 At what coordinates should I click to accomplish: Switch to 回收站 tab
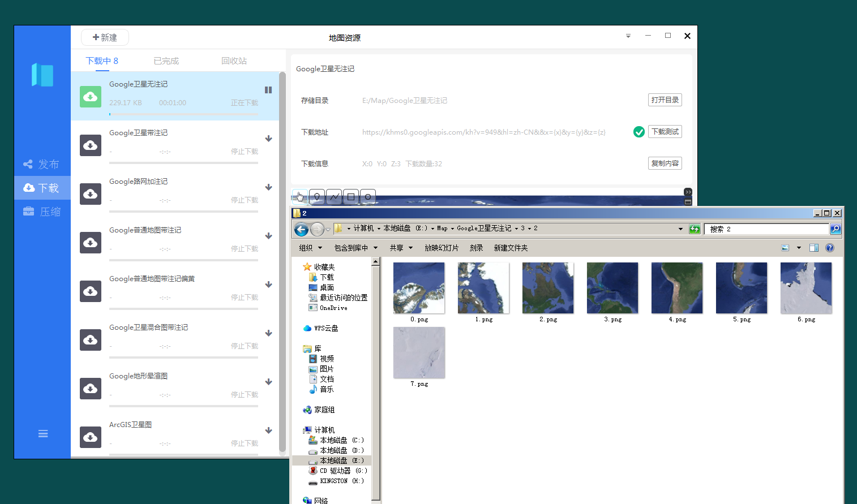(x=234, y=61)
